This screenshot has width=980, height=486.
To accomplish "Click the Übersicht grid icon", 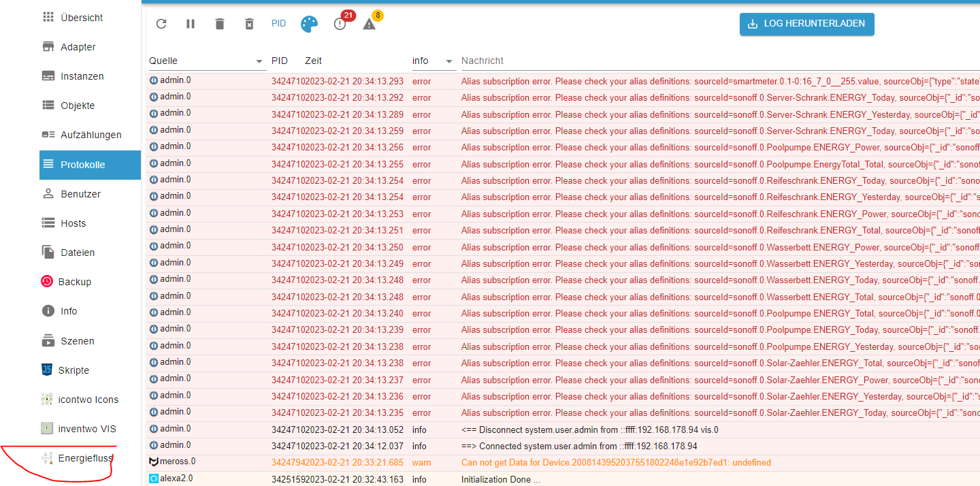I will (x=48, y=18).
